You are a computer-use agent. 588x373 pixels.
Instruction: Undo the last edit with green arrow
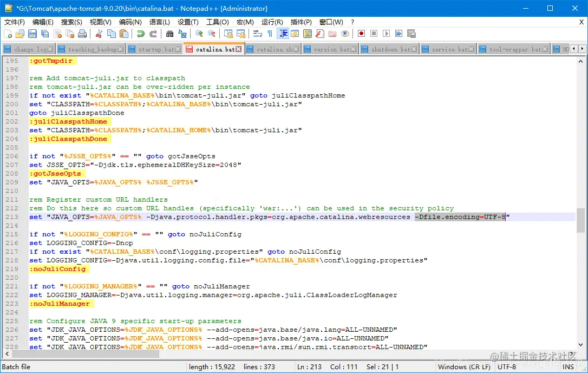[141, 34]
